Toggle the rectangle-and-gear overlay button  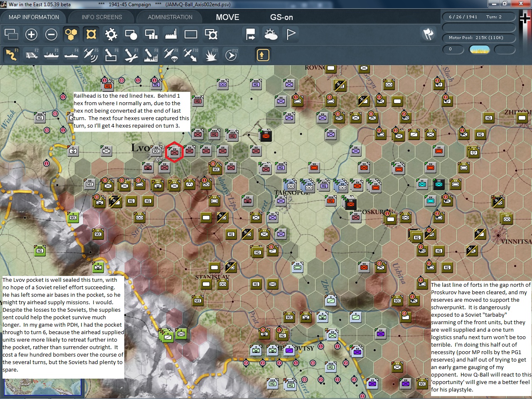(211, 34)
